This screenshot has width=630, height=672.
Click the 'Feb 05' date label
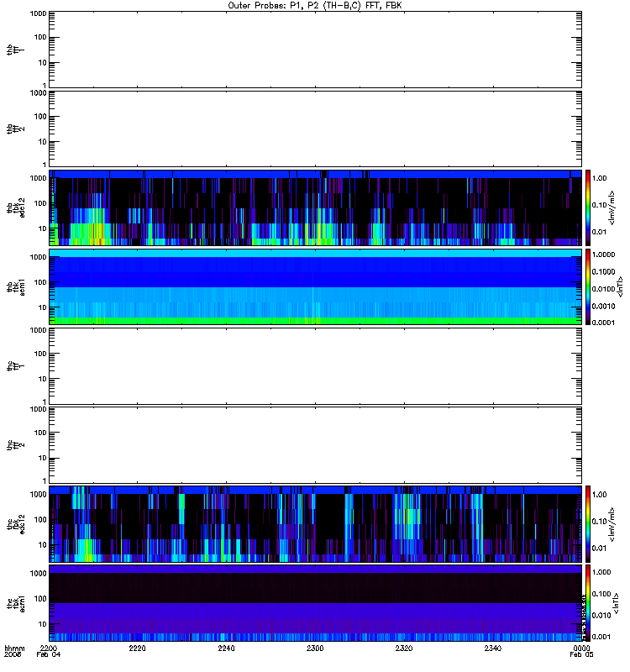(581, 654)
